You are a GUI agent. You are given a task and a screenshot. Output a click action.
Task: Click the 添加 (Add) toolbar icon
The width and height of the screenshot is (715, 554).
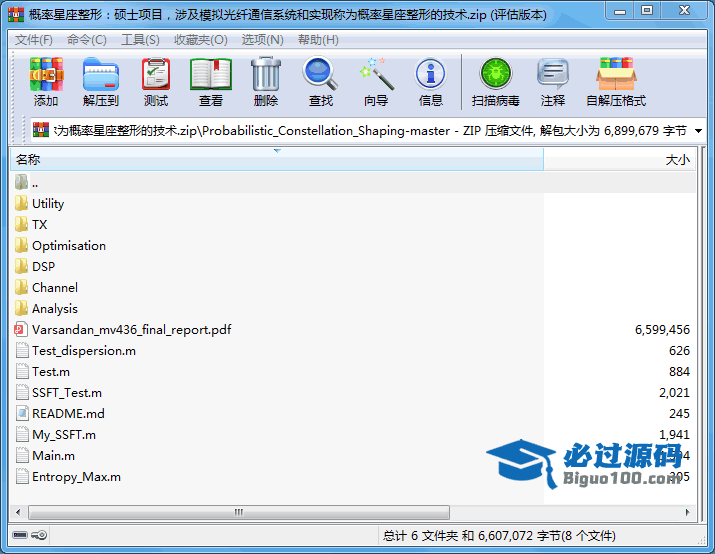[46, 74]
